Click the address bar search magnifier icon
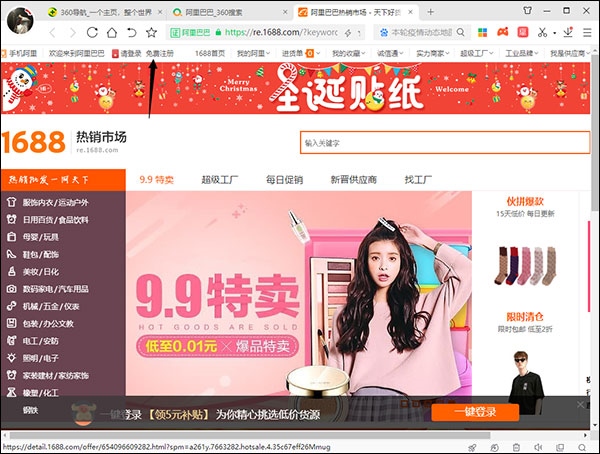 point(461,33)
